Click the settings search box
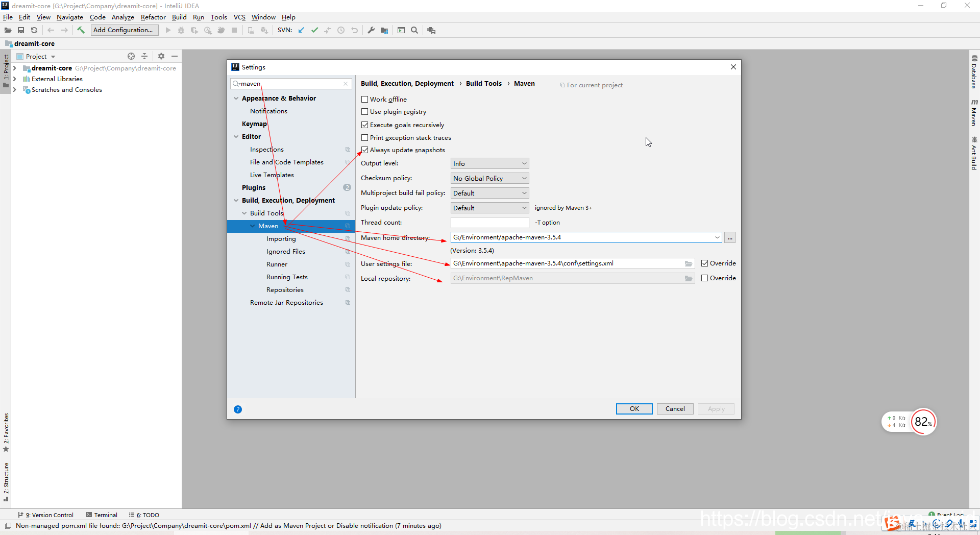 (x=291, y=84)
